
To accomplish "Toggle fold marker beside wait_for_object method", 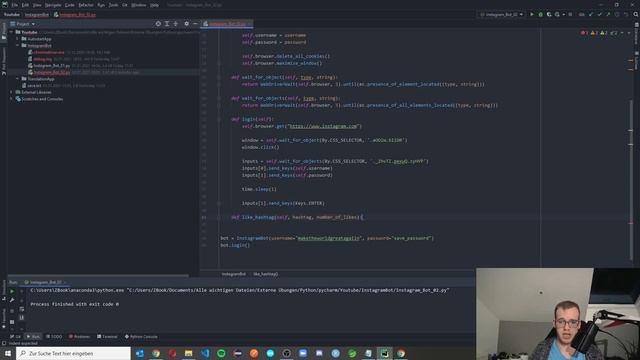I will click(219, 77).
